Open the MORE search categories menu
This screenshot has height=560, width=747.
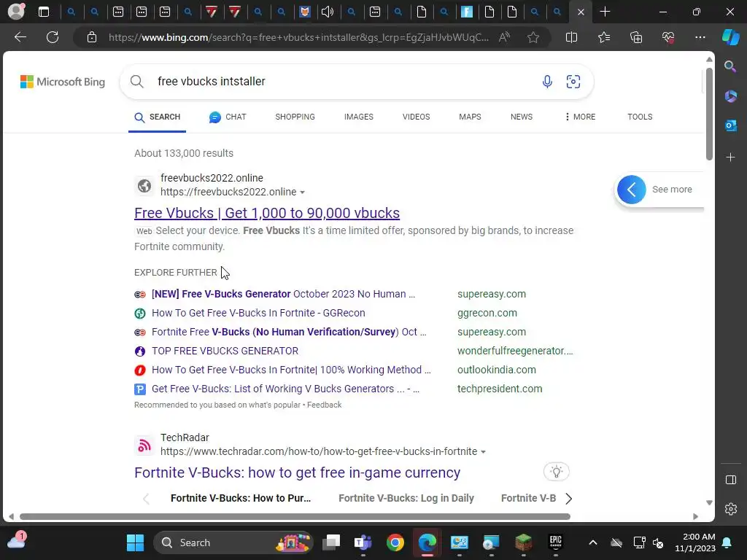click(580, 117)
